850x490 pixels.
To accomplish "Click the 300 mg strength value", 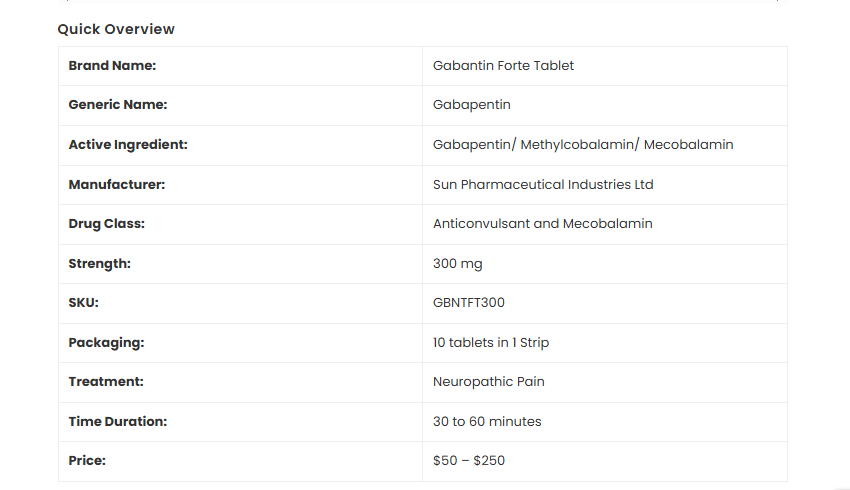I will click(458, 264).
